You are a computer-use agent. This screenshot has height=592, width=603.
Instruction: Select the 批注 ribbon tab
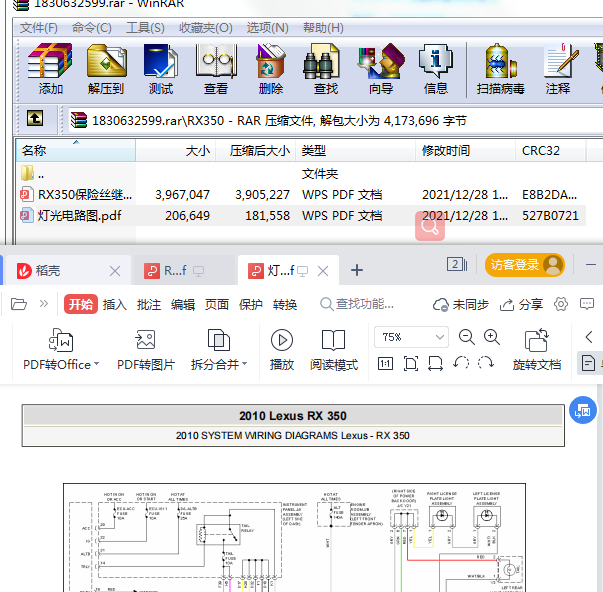149,304
